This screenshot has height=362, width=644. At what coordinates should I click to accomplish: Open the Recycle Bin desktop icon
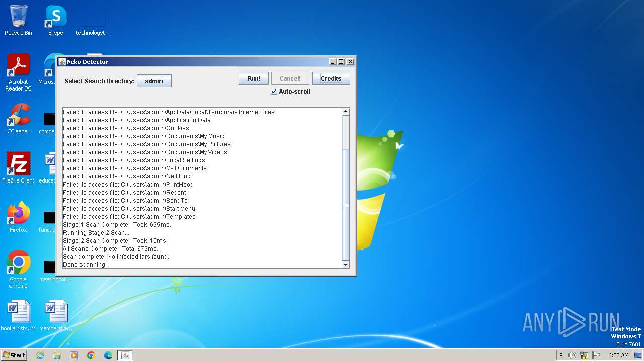[x=18, y=20]
